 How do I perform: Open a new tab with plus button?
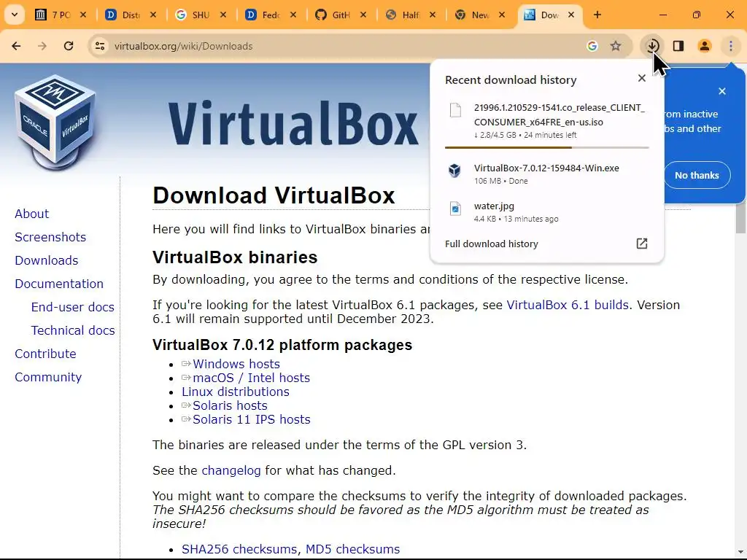(597, 15)
